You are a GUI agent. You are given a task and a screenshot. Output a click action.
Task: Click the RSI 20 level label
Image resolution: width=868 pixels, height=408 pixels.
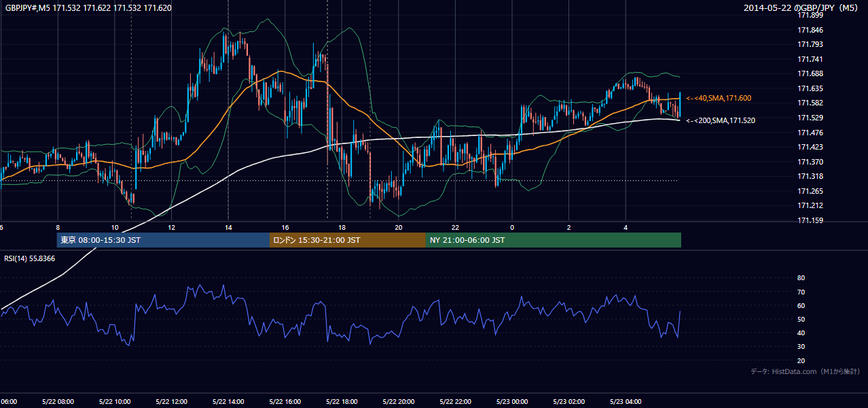coord(801,360)
